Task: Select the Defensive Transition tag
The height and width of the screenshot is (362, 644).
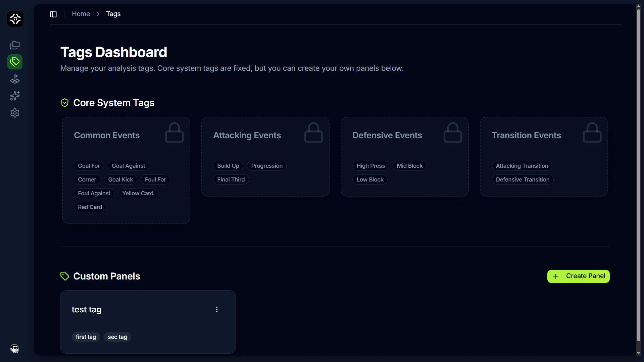Action: (523, 179)
